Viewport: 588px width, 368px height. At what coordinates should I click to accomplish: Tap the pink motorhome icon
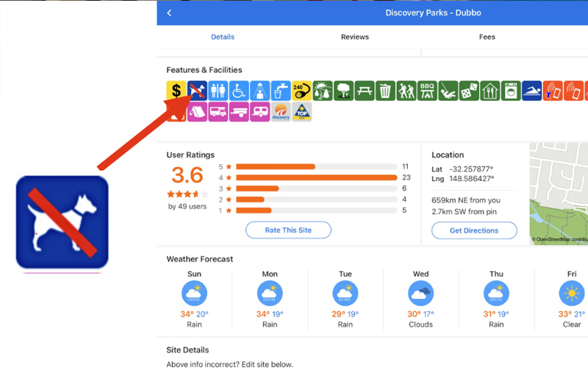point(218,112)
